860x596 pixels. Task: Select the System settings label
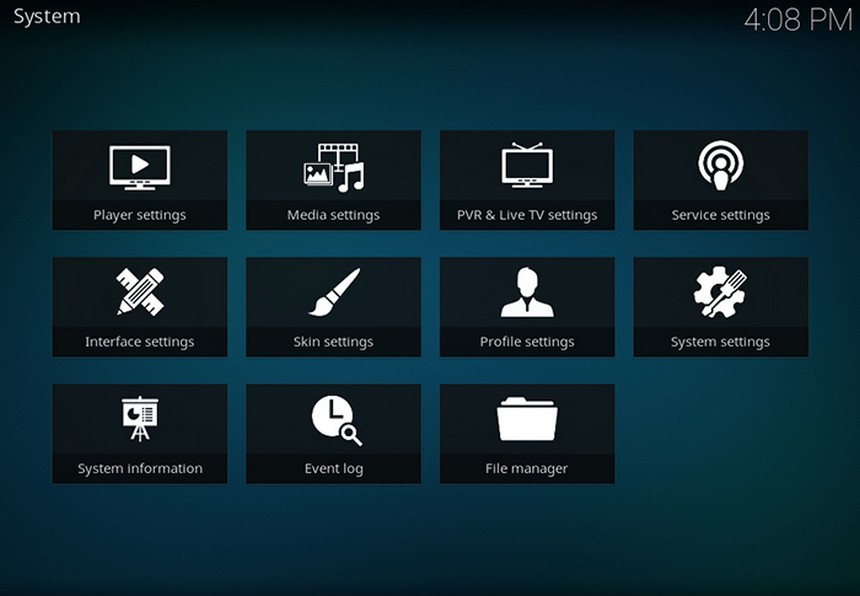click(721, 342)
